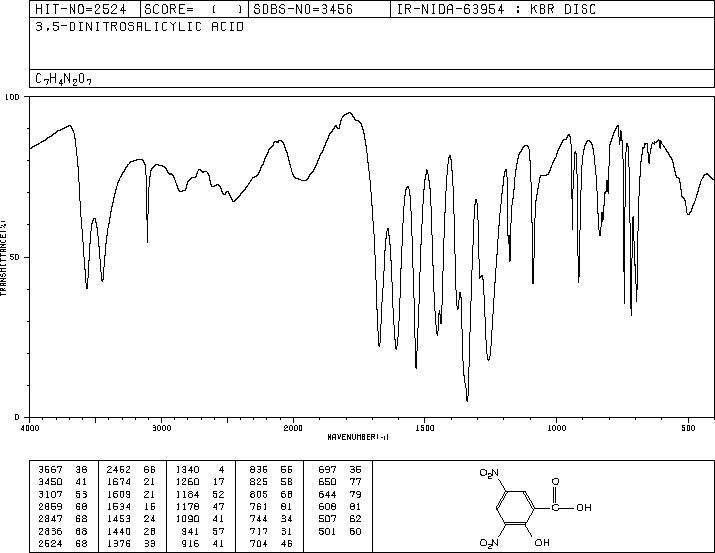Screen dimensions: 715x553
Task: Click peak table entry 825
Action: click(x=259, y=482)
